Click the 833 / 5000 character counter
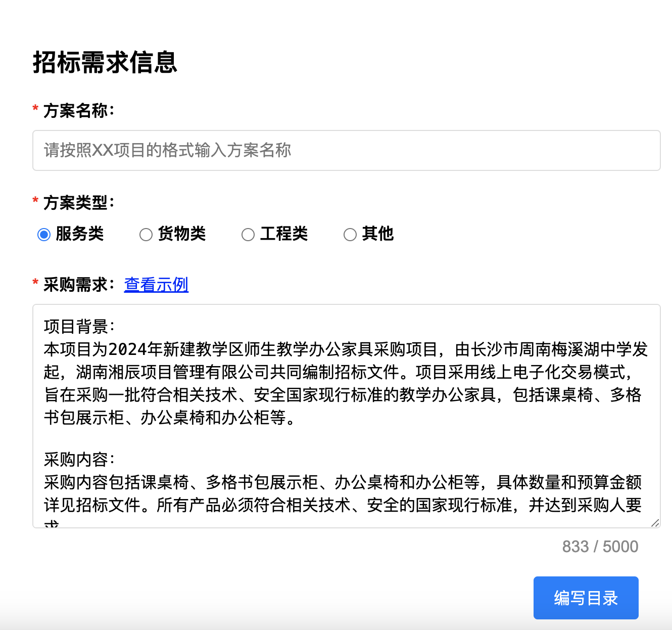 click(600, 546)
